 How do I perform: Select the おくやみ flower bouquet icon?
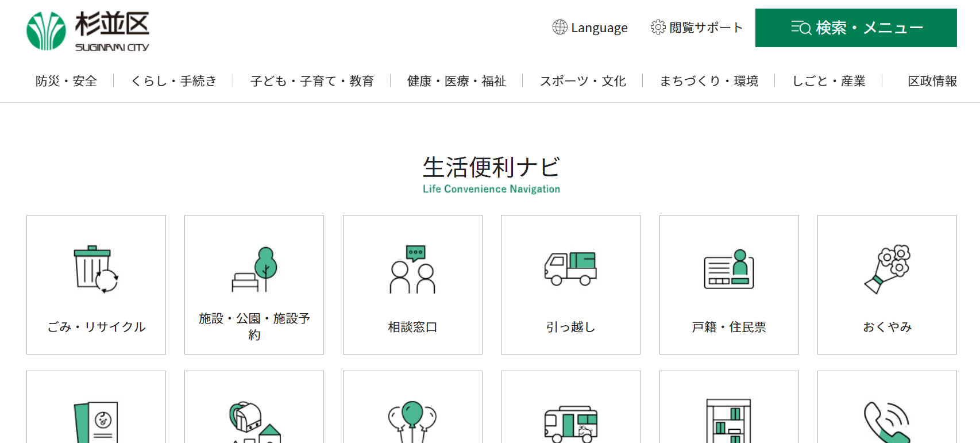887,269
